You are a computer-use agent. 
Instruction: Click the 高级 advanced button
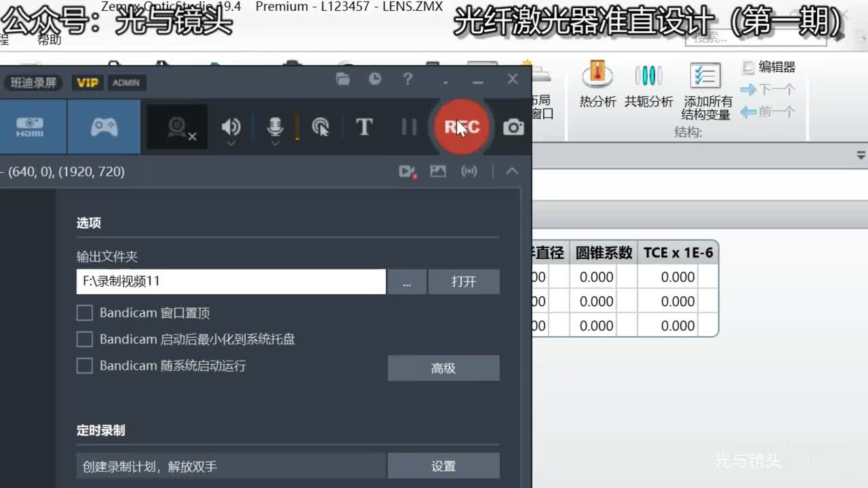pos(443,368)
